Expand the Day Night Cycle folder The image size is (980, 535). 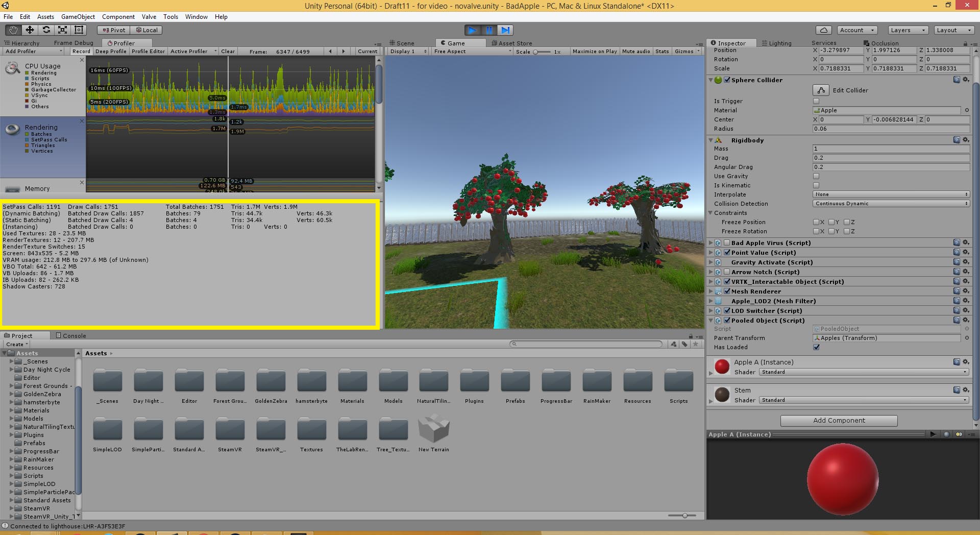[12, 370]
